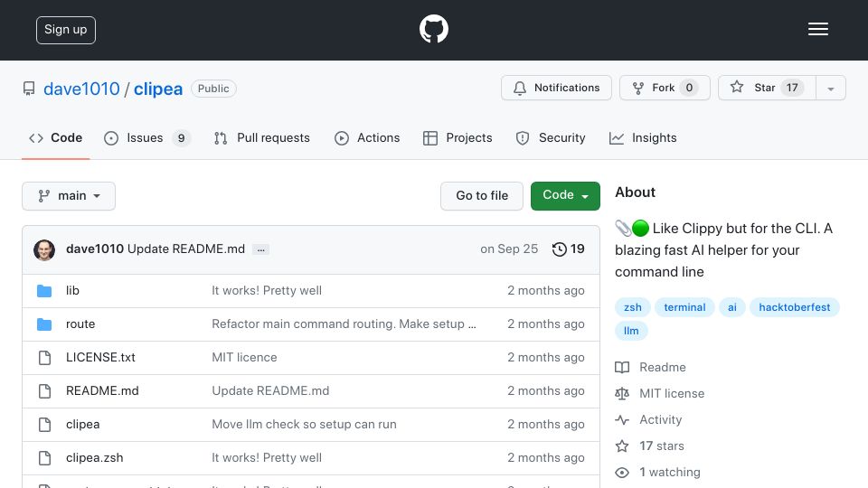Open commit 'Refactor main command routing'

click(x=344, y=324)
